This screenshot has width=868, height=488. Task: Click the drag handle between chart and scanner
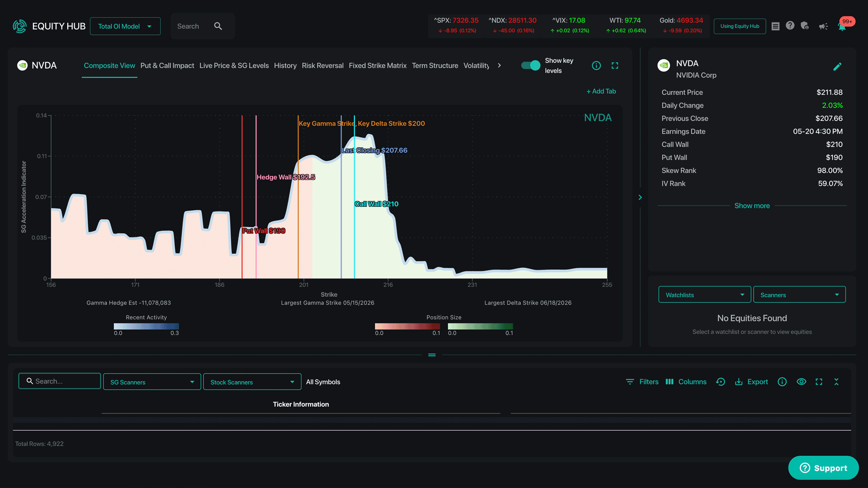click(432, 355)
